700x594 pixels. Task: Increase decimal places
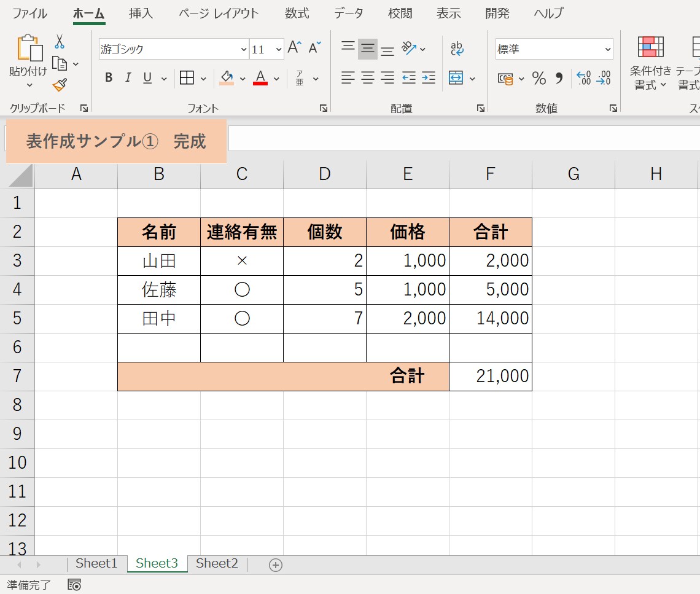click(x=583, y=78)
